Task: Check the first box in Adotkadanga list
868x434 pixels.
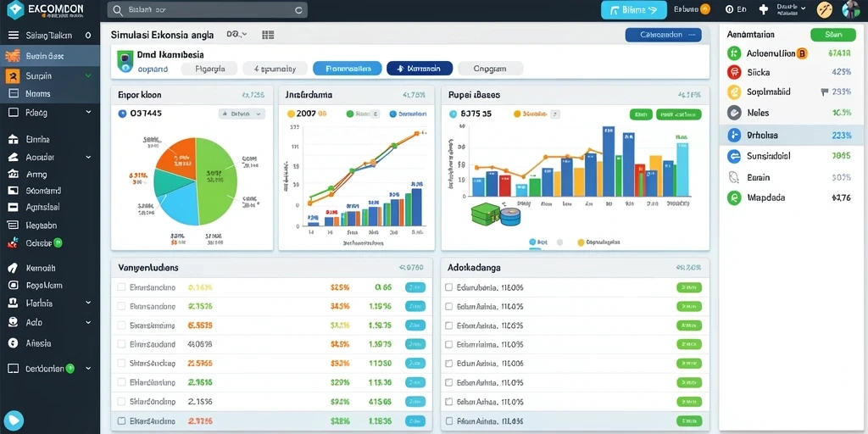Action: pyautogui.click(x=449, y=287)
